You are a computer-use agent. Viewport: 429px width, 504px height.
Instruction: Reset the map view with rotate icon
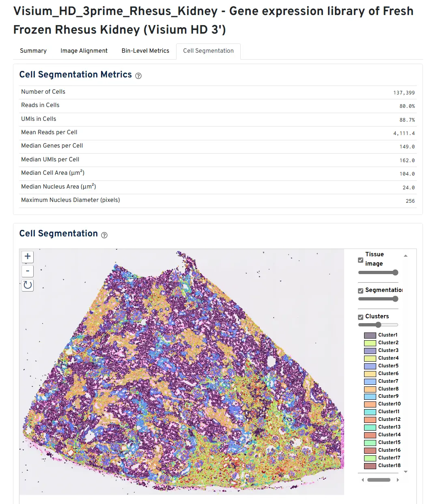point(28,285)
